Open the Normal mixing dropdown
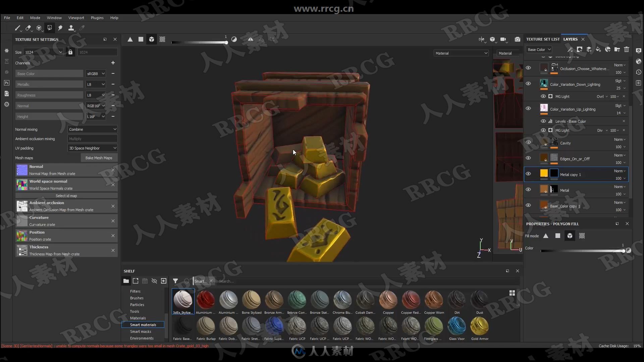 tap(92, 129)
